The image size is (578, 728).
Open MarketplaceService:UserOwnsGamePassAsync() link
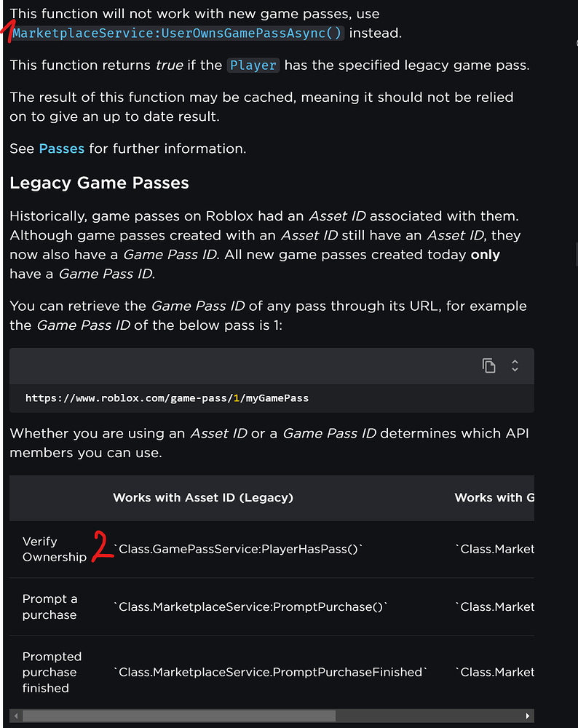click(177, 33)
